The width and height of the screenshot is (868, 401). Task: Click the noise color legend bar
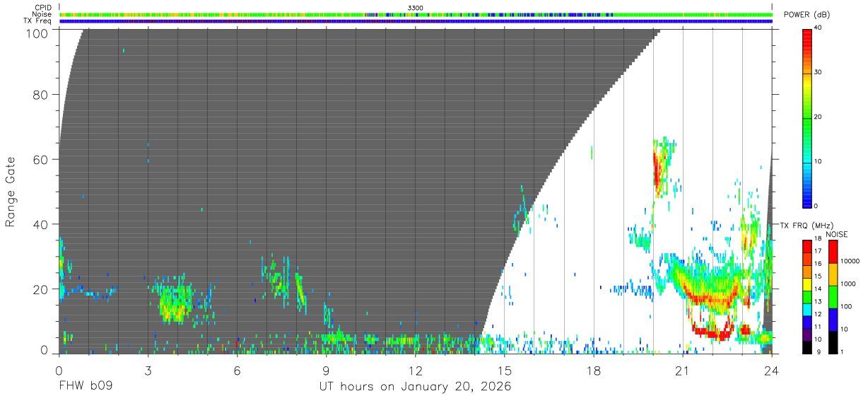pos(833,296)
